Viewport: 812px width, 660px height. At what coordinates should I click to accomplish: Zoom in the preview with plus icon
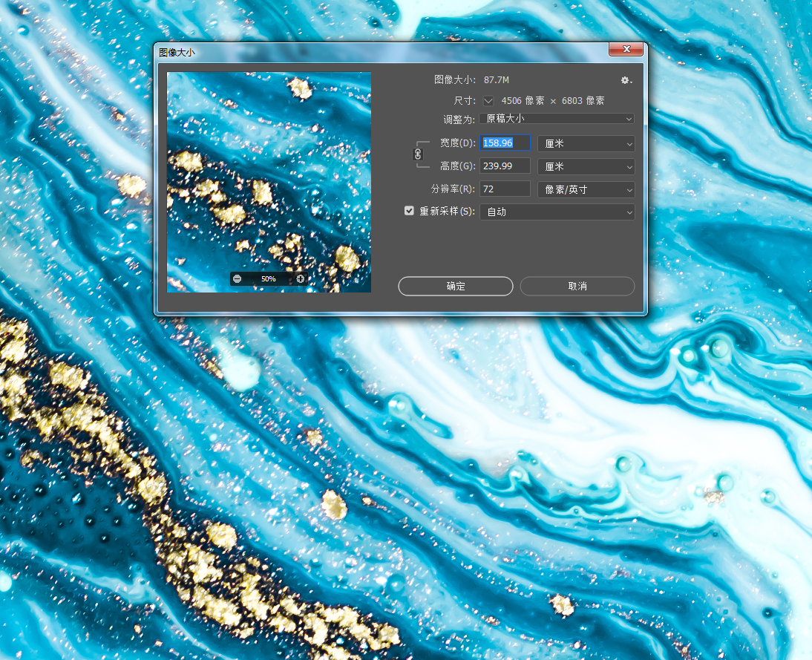[301, 278]
